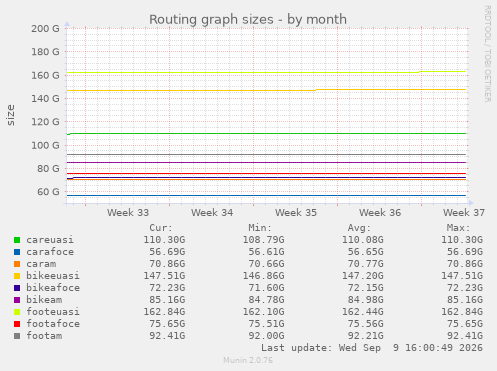Click the 180 G y-axis label
Screen dimensions: 497x371
45,52
